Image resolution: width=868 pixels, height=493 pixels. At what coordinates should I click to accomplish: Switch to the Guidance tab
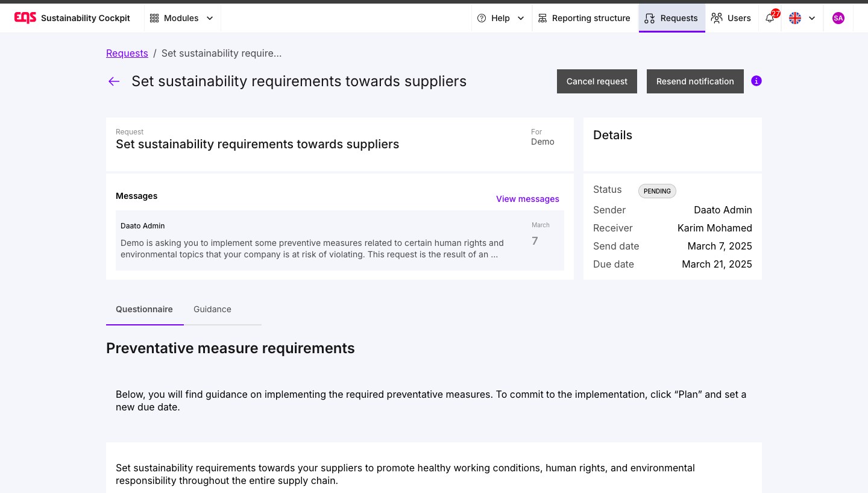pyautogui.click(x=212, y=309)
